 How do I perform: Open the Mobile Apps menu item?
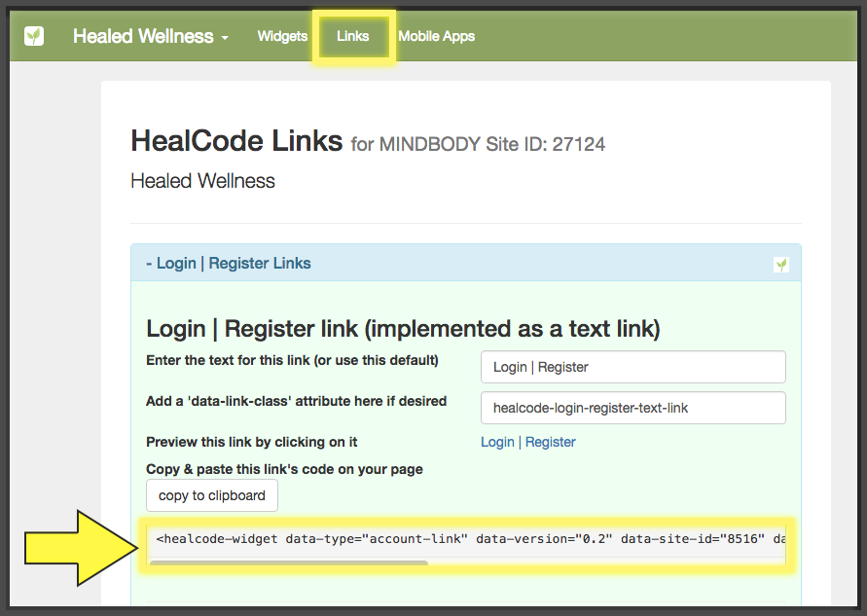pyautogui.click(x=436, y=37)
